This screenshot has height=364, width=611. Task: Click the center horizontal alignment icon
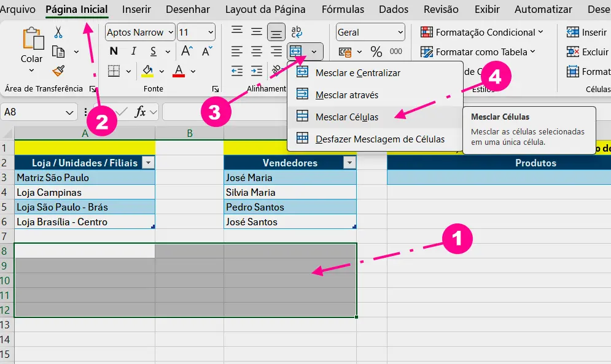pos(257,52)
